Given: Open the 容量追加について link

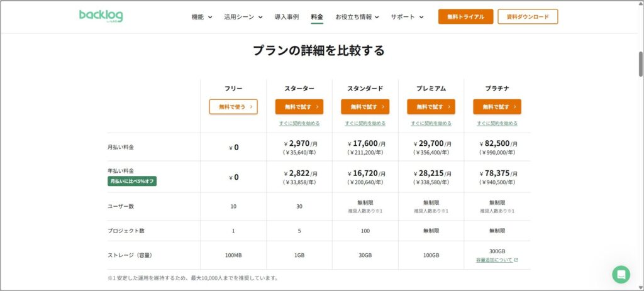Looking at the screenshot, I should point(494,260).
